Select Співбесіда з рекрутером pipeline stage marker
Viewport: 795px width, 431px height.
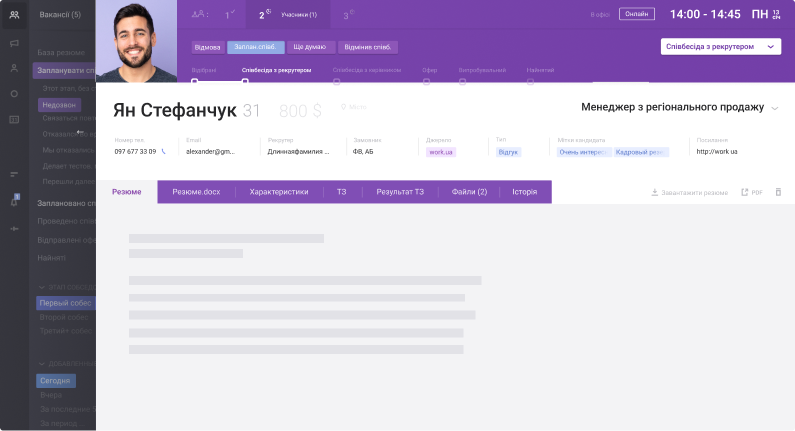(x=245, y=81)
